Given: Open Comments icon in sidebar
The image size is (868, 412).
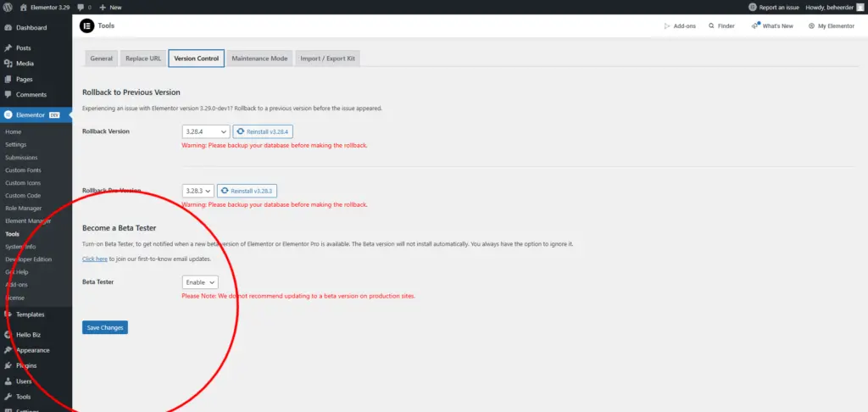Looking at the screenshot, I should [x=8, y=95].
